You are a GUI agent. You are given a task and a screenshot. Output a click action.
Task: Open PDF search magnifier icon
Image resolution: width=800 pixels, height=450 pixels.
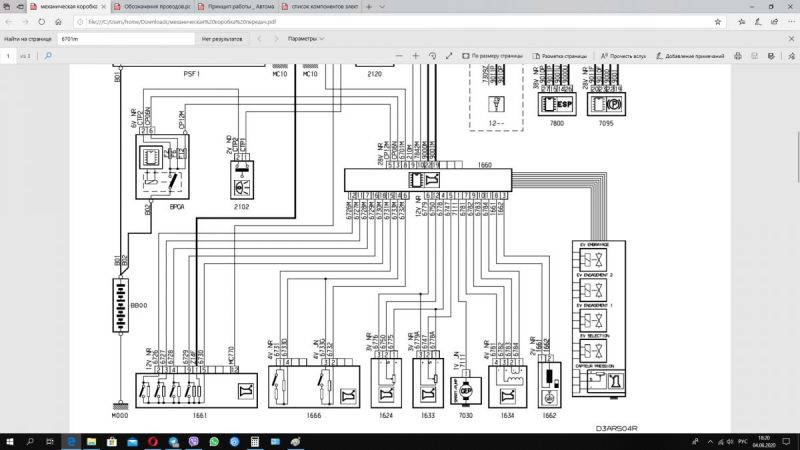(x=49, y=57)
